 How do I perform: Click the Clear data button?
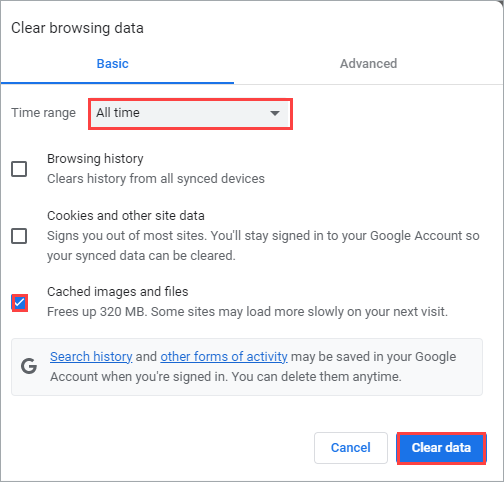(x=441, y=448)
